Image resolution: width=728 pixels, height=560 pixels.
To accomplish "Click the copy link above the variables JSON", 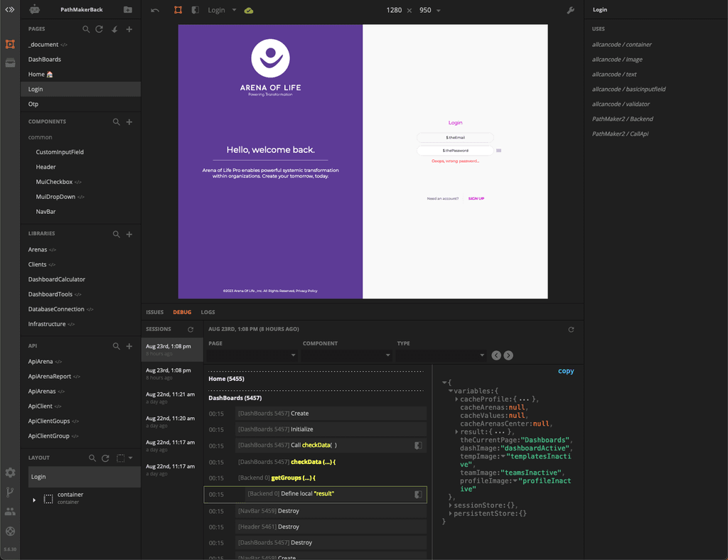I will 566,371.
